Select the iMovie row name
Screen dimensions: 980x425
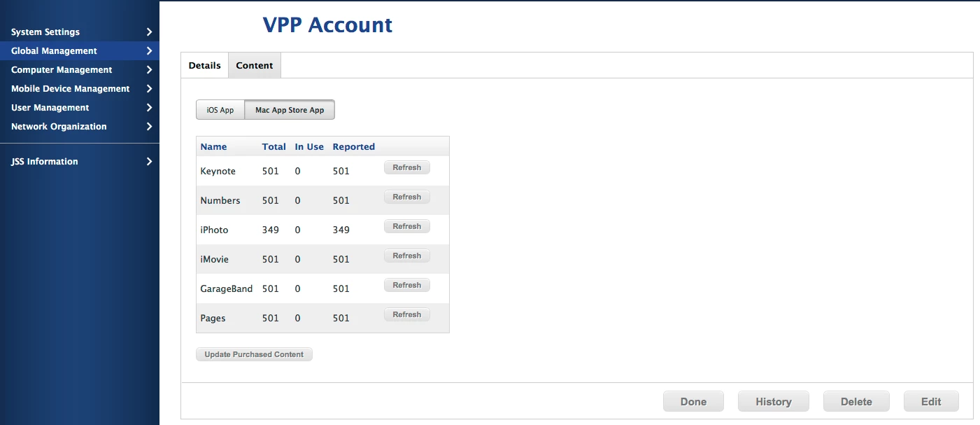(214, 259)
